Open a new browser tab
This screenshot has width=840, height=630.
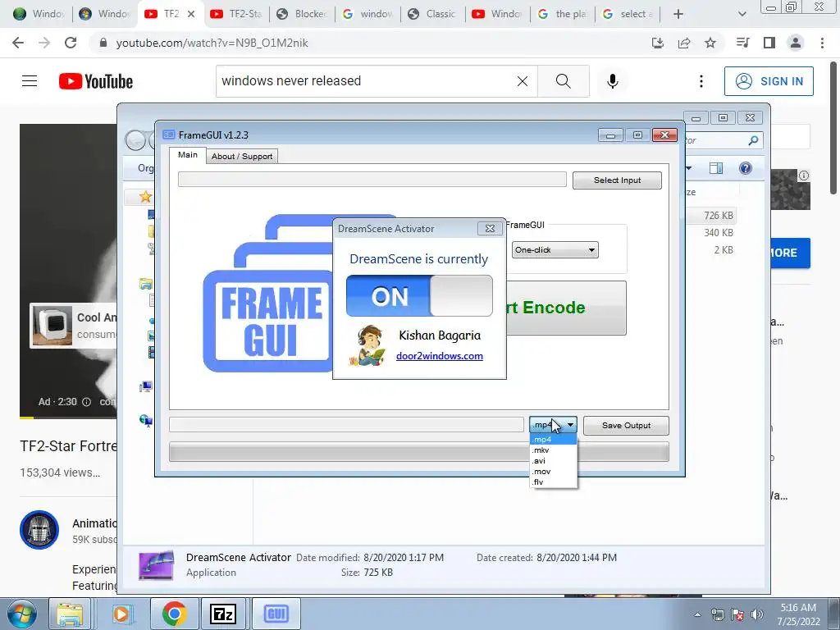tap(678, 14)
